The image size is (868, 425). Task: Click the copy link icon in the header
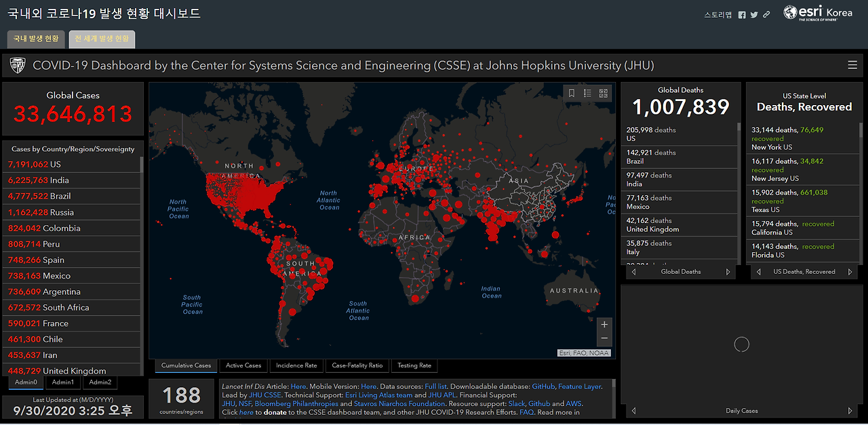coord(766,14)
